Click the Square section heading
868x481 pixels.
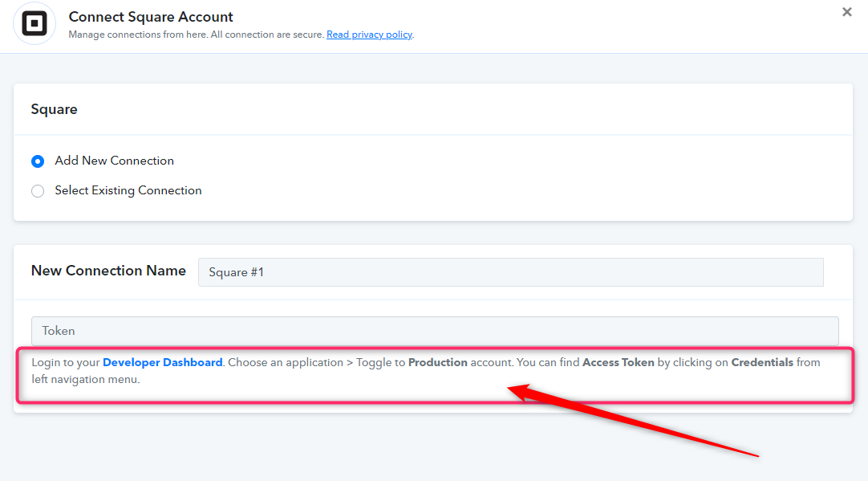(55, 109)
